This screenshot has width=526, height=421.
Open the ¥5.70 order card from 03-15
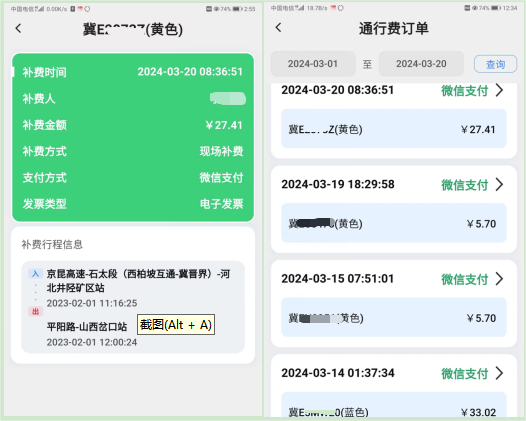(x=394, y=317)
